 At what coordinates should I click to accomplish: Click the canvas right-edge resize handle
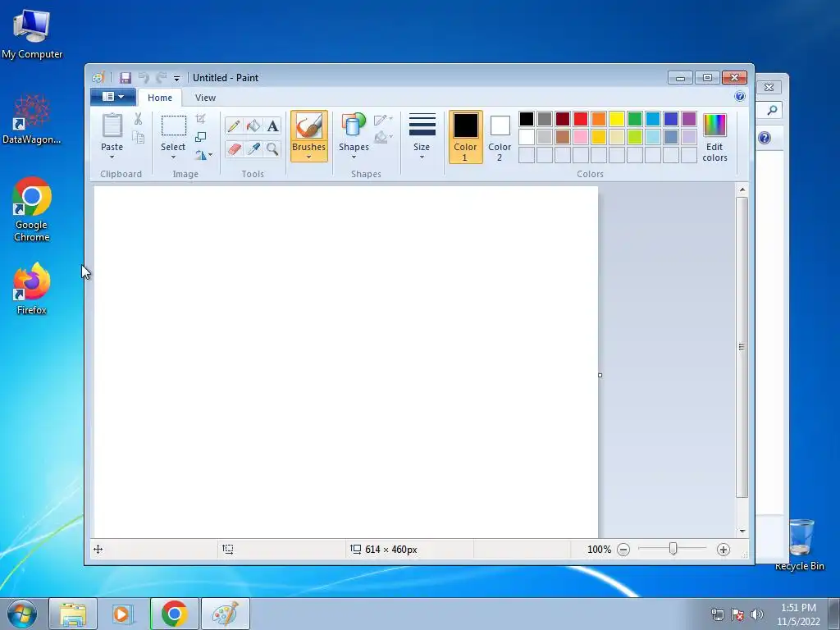click(x=600, y=375)
